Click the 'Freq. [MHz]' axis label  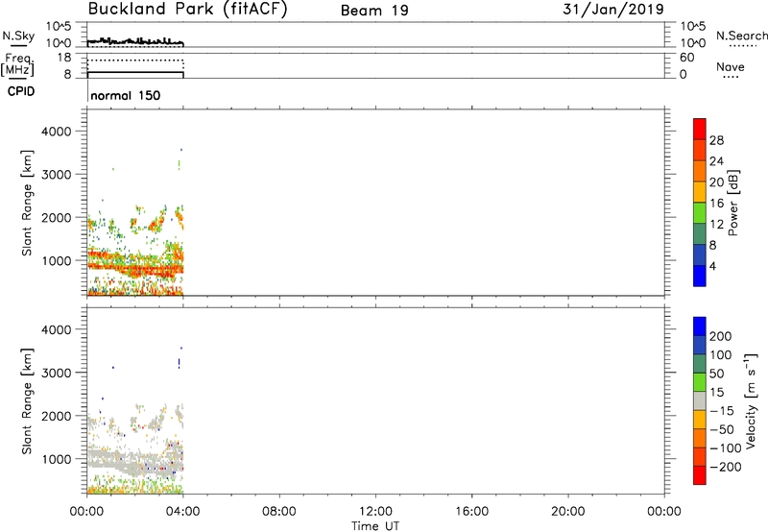18,64
